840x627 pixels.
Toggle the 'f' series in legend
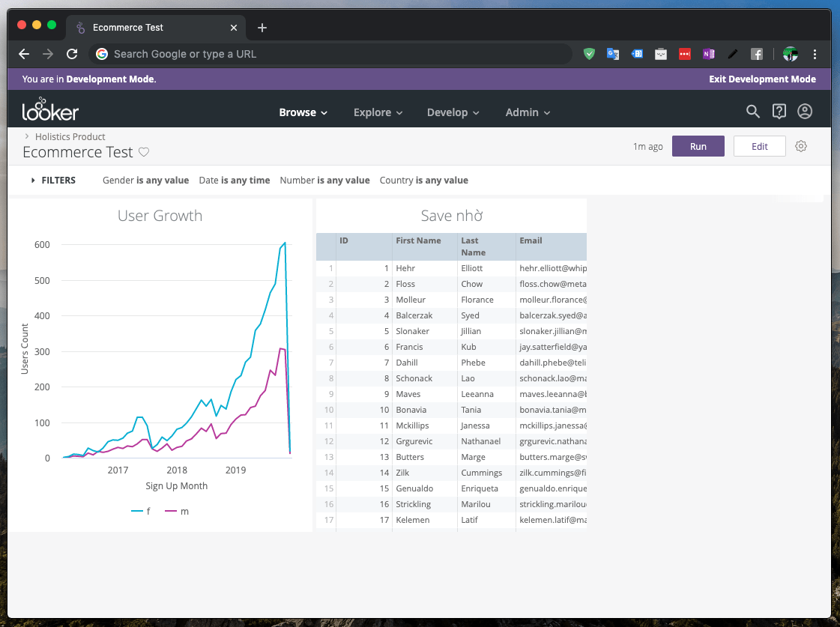click(x=141, y=512)
